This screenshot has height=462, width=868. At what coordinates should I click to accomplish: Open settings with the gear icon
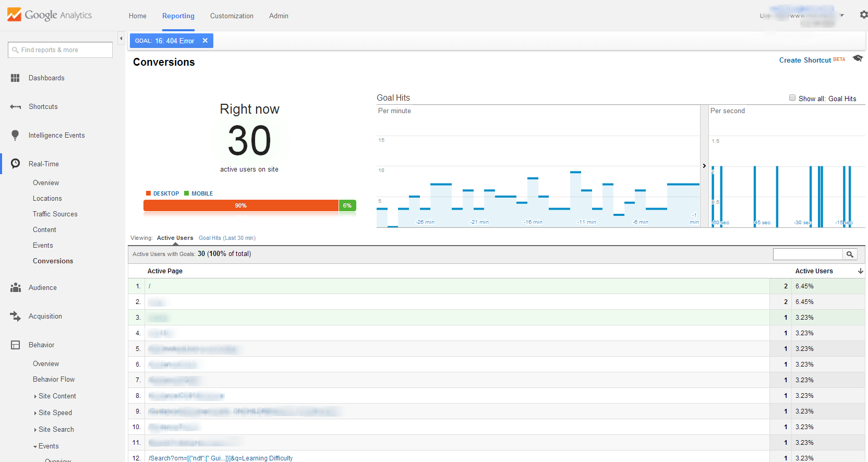point(863,15)
